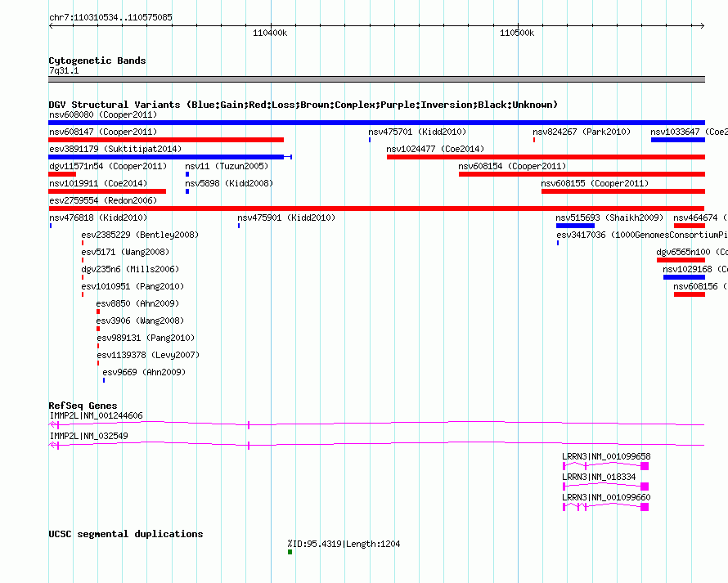Open nsv1019911 (Coe2014) variant

(x=98, y=183)
